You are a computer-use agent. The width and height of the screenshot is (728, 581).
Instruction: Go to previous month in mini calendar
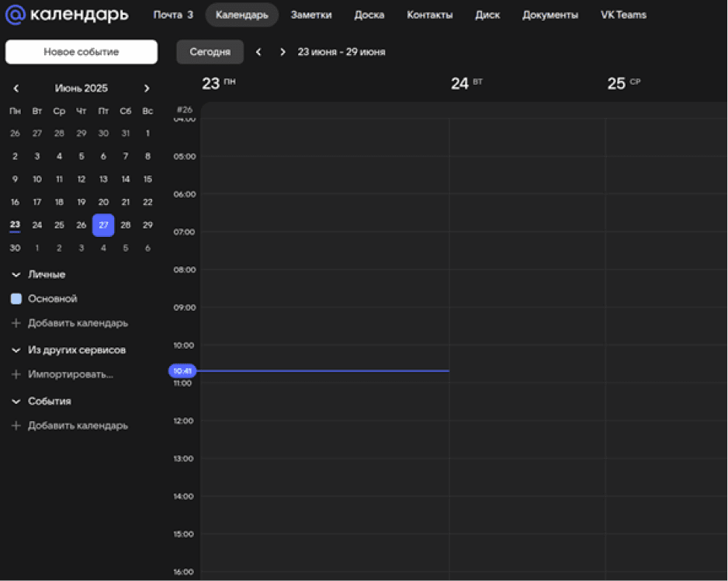tap(16, 89)
